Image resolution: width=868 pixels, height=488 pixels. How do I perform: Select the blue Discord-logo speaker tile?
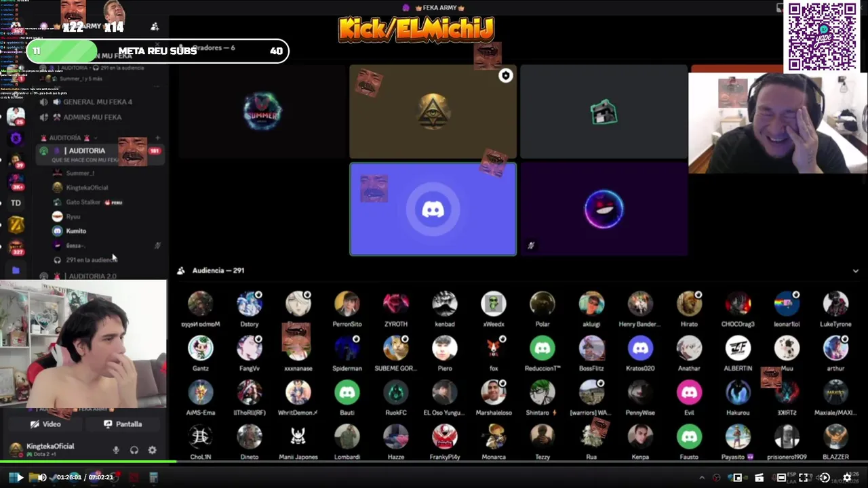[x=433, y=209]
